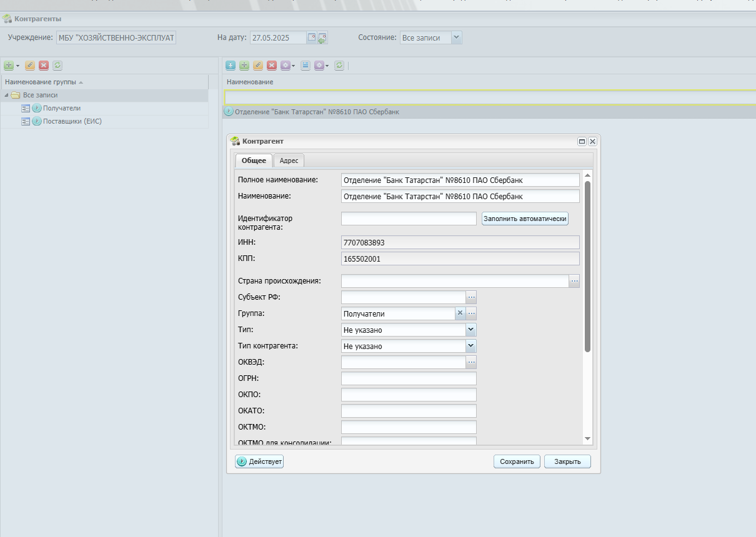Open the calendar picker next to date field
Image resolution: width=756 pixels, height=537 pixels.
pyautogui.click(x=311, y=37)
